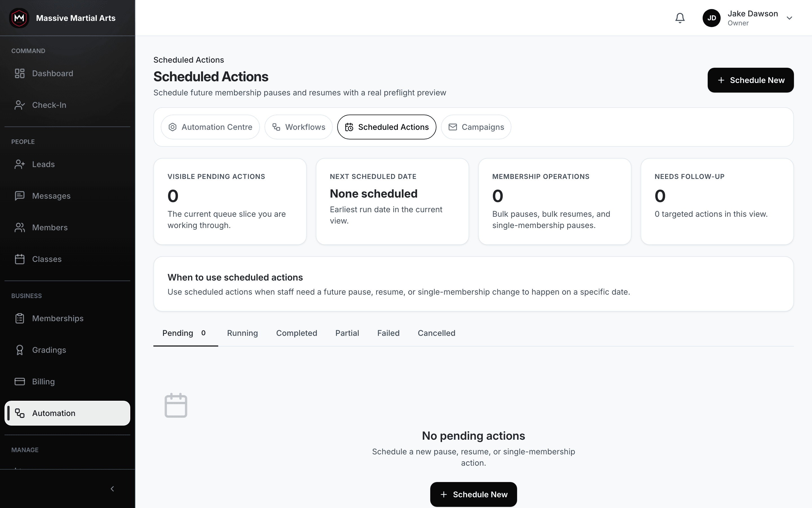Image resolution: width=812 pixels, height=508 pixels.
Task: Select the Completed status tab
Action: click(296, 333)
